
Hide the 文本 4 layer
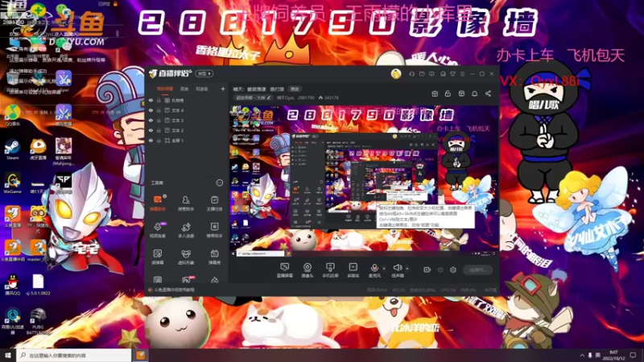coord(151,110)
